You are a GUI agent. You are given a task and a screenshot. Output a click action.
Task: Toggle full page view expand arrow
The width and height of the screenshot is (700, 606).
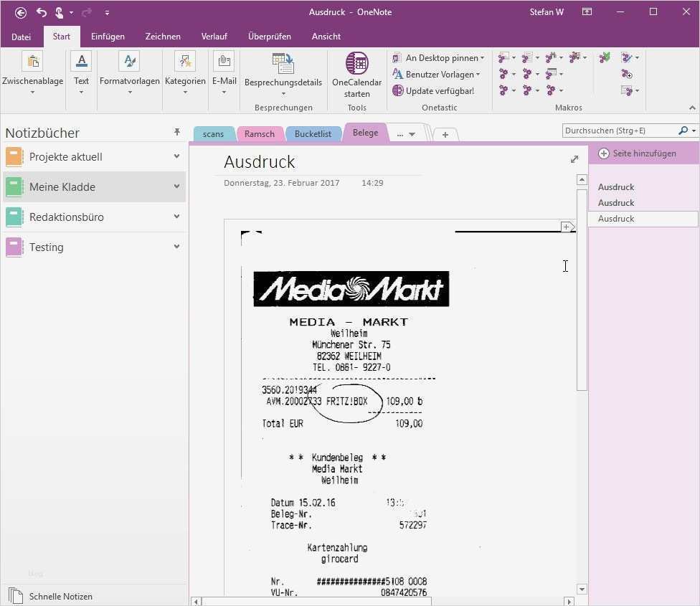(574, 159)
